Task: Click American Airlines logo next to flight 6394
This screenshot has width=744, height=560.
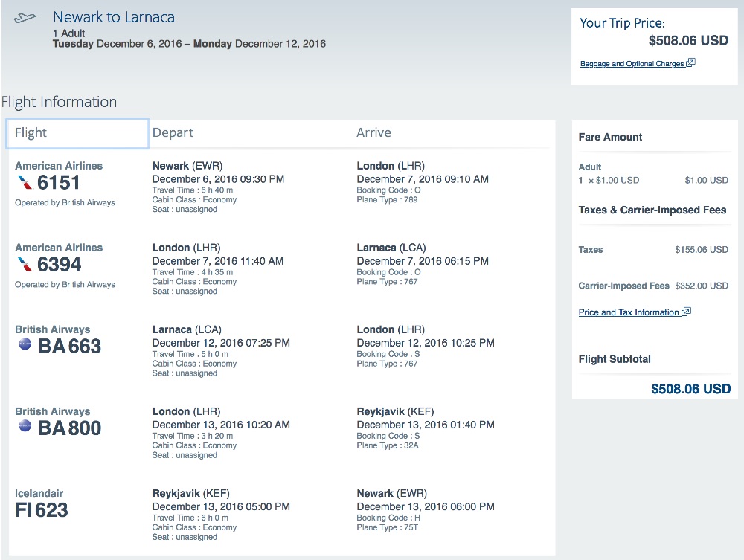Action: [x=25, y=265]
